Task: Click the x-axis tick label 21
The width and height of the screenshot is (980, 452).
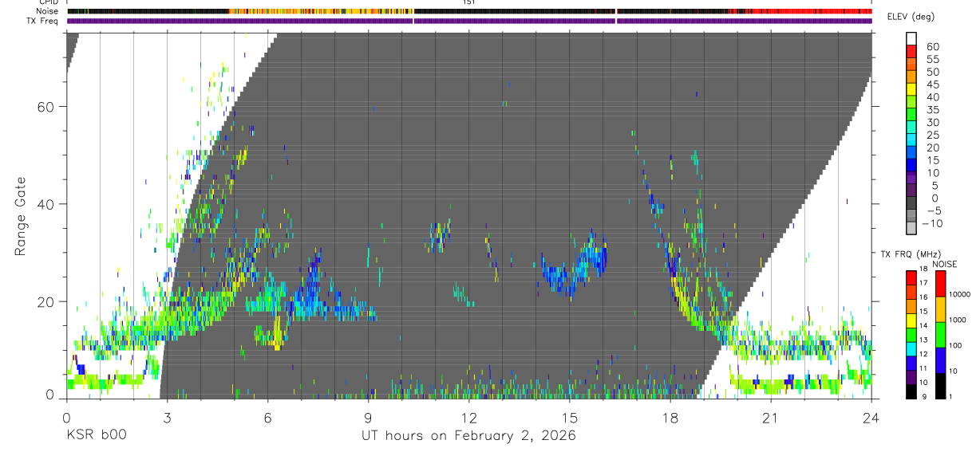Action: (771, 418)
